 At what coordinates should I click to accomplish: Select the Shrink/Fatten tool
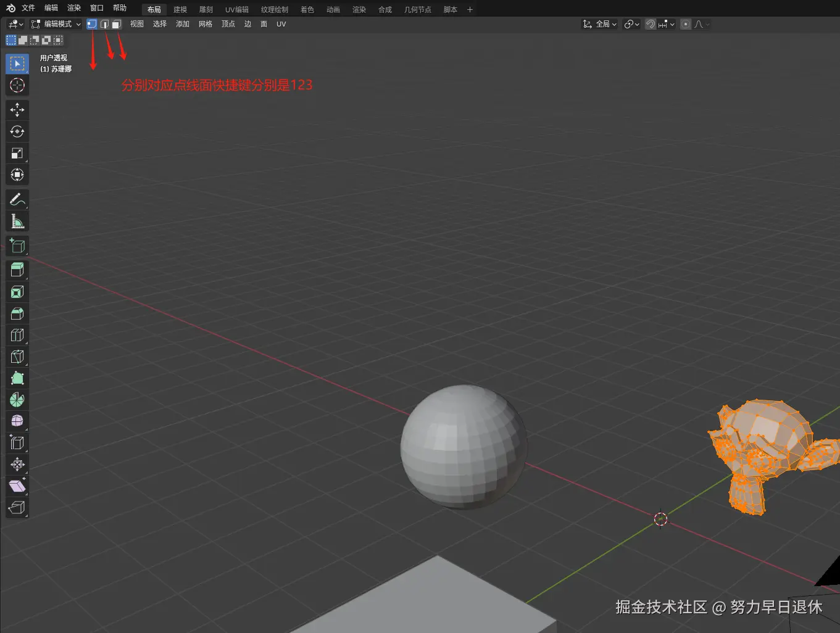(17, 465)
